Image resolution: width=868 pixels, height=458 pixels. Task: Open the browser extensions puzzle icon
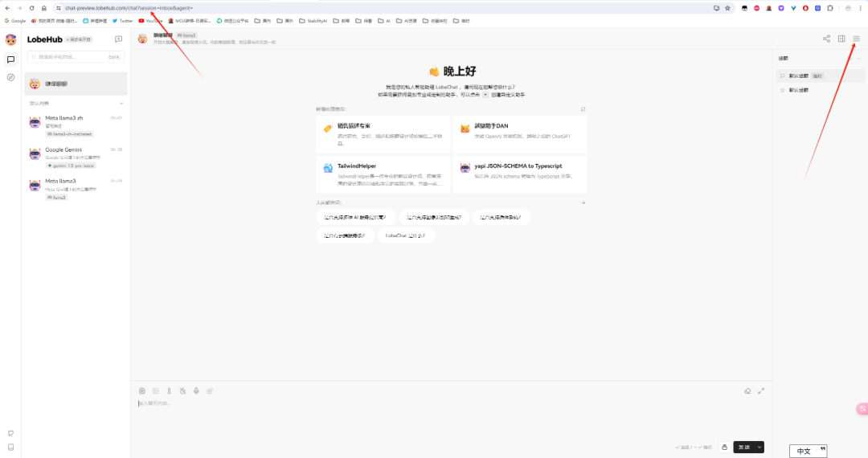coord(829,8)
